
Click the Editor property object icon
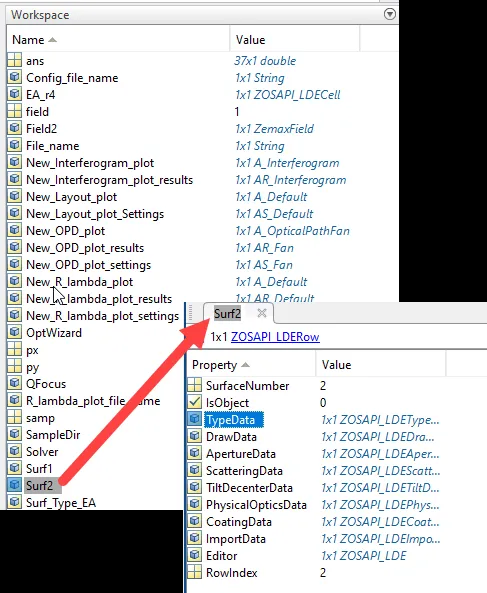[195, 556]
